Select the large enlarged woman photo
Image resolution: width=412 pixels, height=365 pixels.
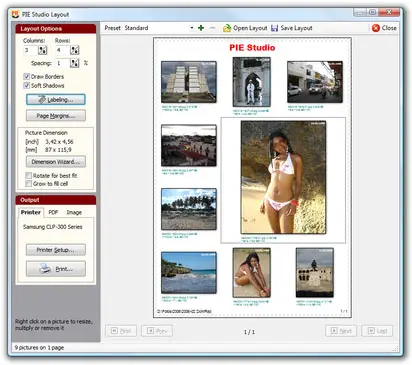click(283, 177)
